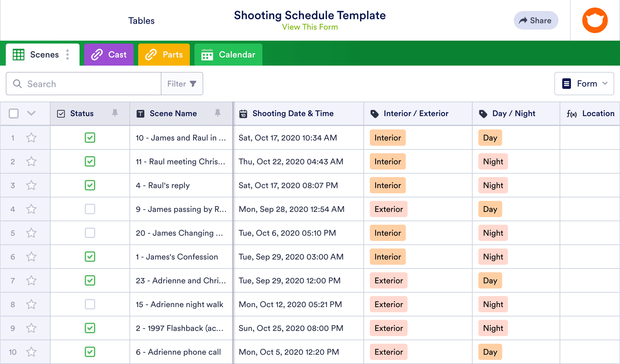
Task: Click Interior tag in row 1
Action: tap(387, 138)
